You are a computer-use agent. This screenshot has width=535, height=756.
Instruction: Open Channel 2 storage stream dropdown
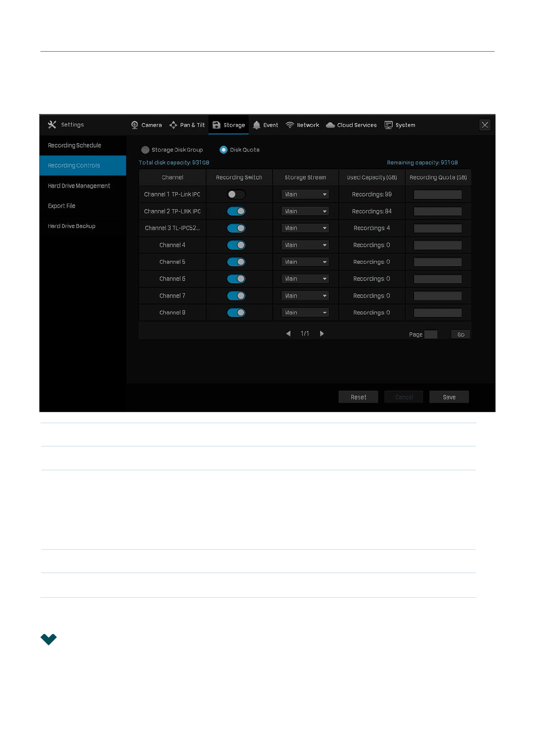pyautogui.click(x=305, y=211)
